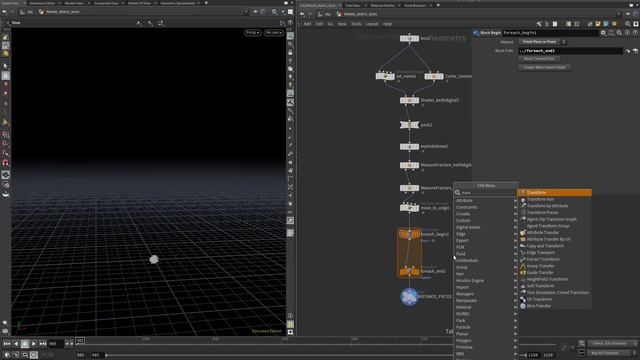Viewport: 640px width, 360px height.
Task: Select the foreach_begin1 node in the network
Action: [409, 234]
